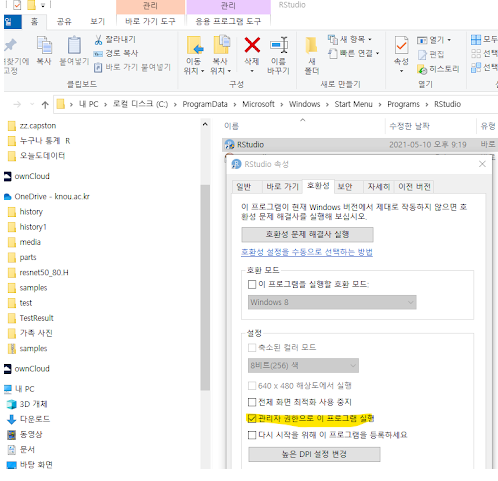
Task: Click 호환성 문제 해결사 실행 button
Action: pyautogui.click(x=307, y=235)
